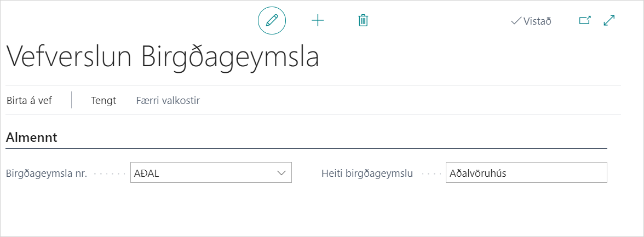This screenshot has height=237, width=644.
Task: Click the vertical separator after Birta á vef
Action: (x=72, y=101)
